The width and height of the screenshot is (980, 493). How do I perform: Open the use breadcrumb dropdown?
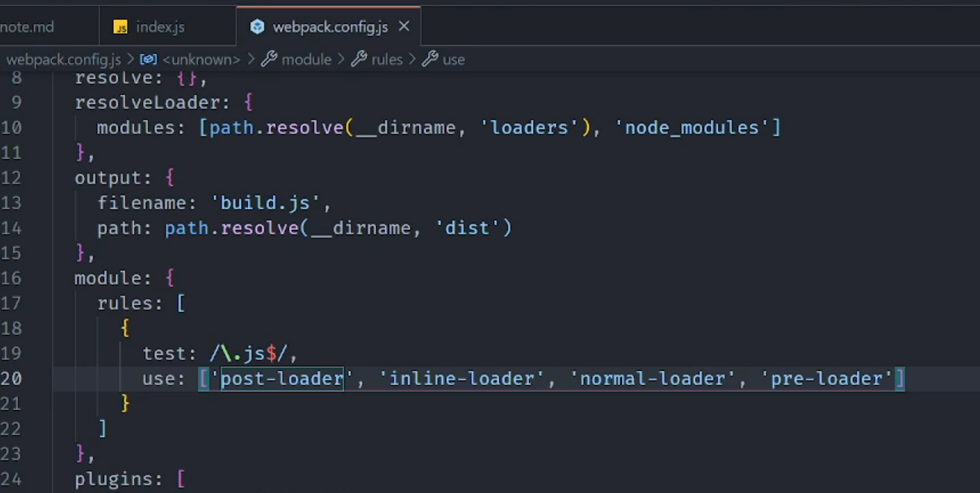[x=454, y=59]
